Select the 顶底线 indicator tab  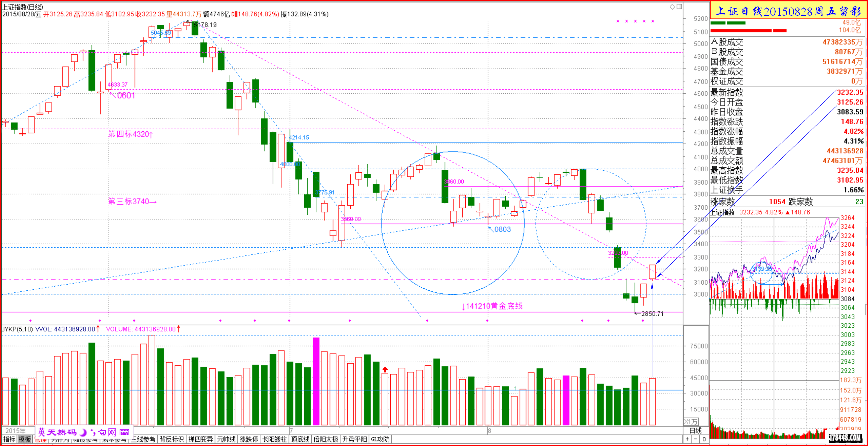[300, 440]
